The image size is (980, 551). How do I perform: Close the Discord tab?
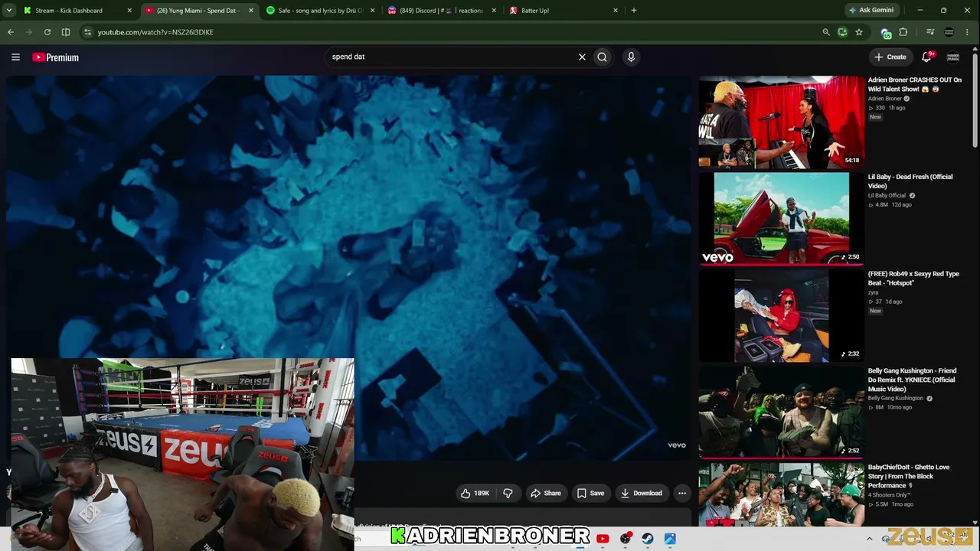[494, 11]
